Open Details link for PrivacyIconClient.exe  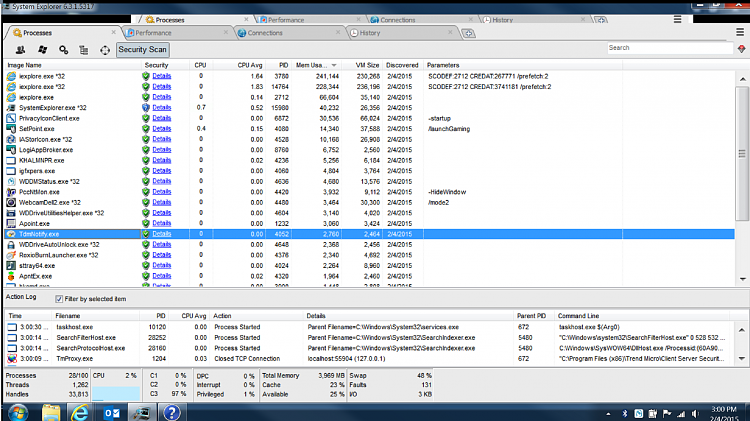162,118
